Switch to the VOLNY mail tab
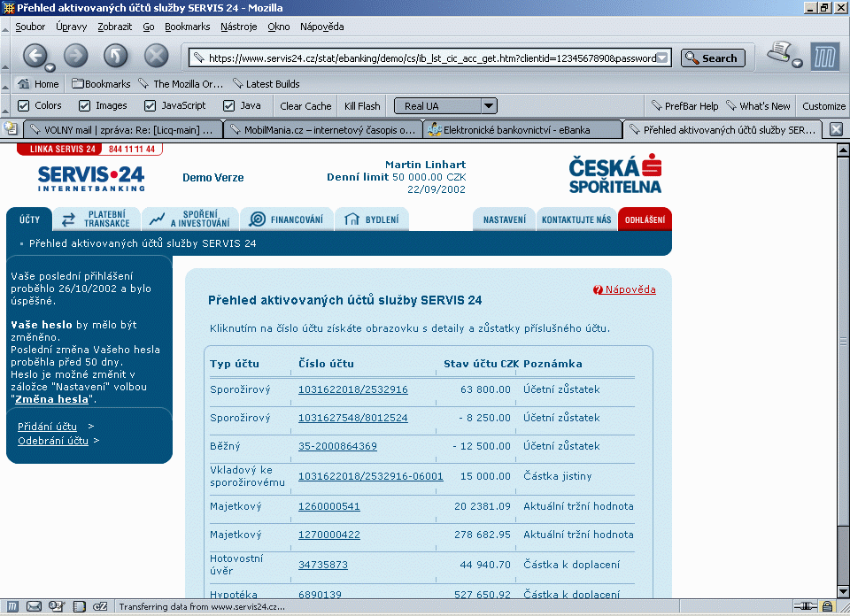The height and width of the screenshot is (616, 850). click(x=123, y=130)
